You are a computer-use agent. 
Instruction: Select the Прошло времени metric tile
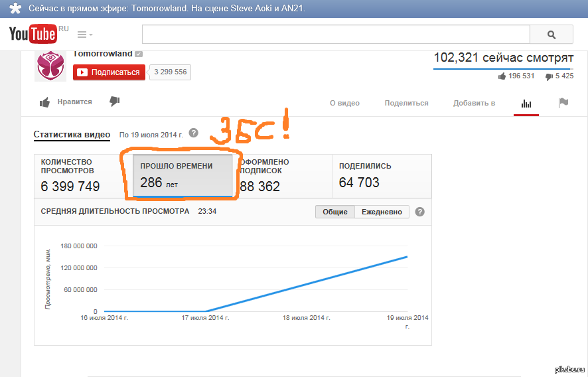click(183, 176)
